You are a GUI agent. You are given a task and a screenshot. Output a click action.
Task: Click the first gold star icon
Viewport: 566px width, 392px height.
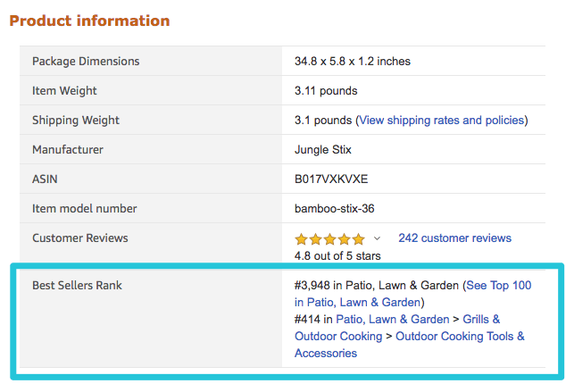301,239
